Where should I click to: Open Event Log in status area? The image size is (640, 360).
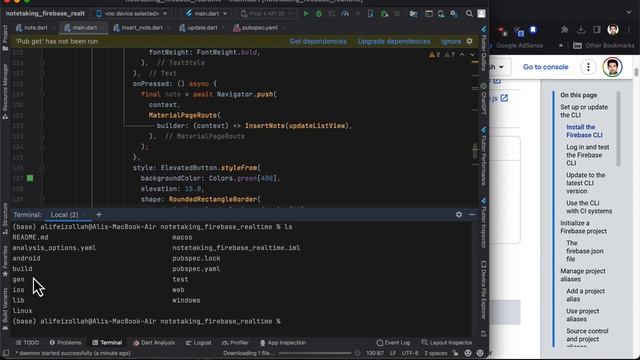point(393,343)
